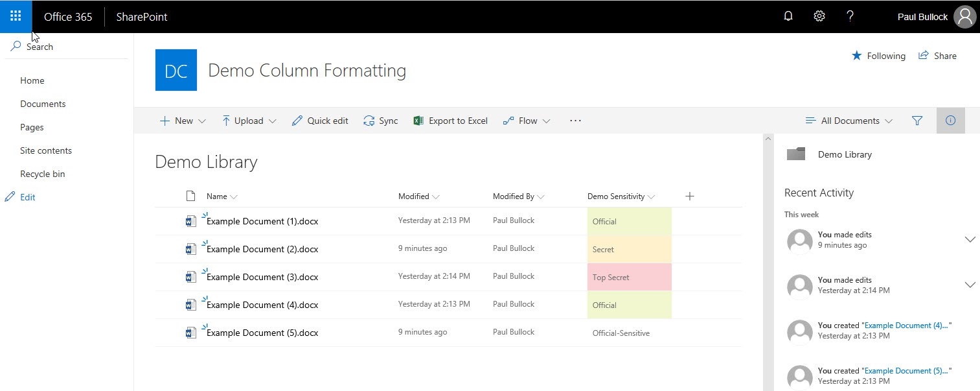980x391 pixels.
Task: Click the Word icon for Example Document (3).docx
Action: click(x=190, y=277)
